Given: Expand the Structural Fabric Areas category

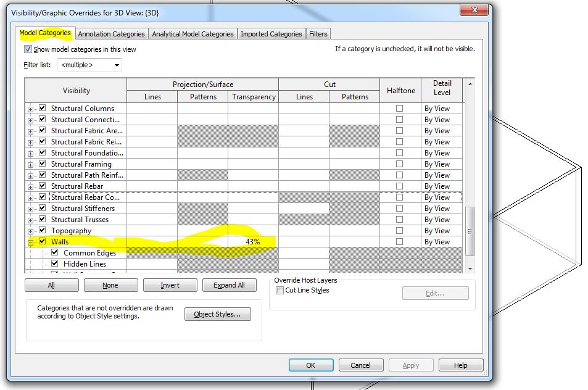Looking at the screenshot, I should (x=30, y=131).
